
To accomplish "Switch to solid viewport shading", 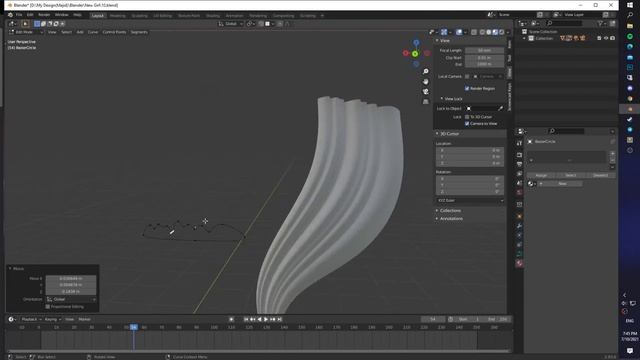I will 489,32.
